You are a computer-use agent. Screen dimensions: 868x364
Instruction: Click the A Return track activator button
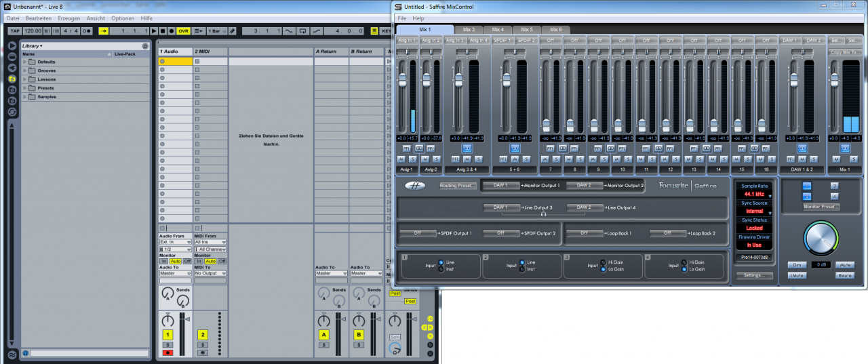pos(323,335)
